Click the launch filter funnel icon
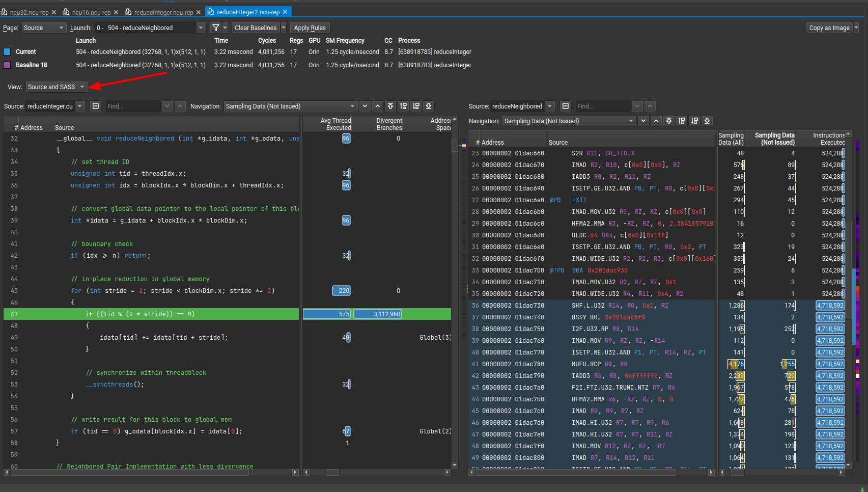The height and width of the screenshot is (492, 868). (216, 28)
